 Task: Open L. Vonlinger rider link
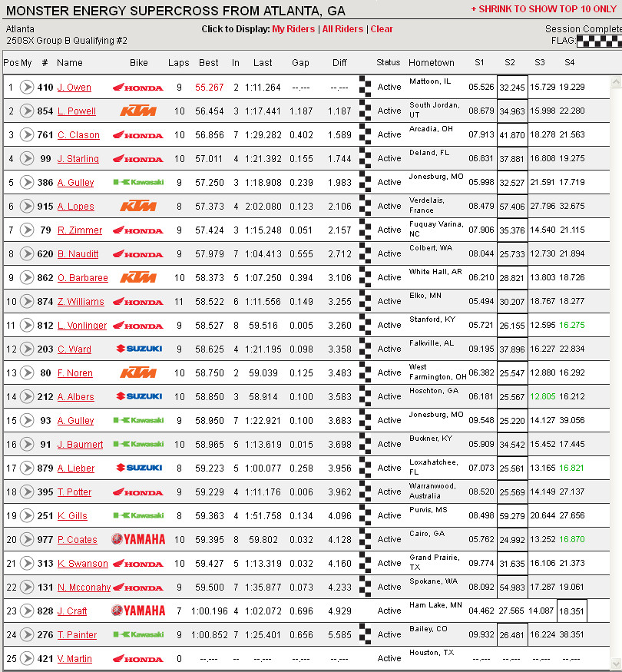coord(82,326)
